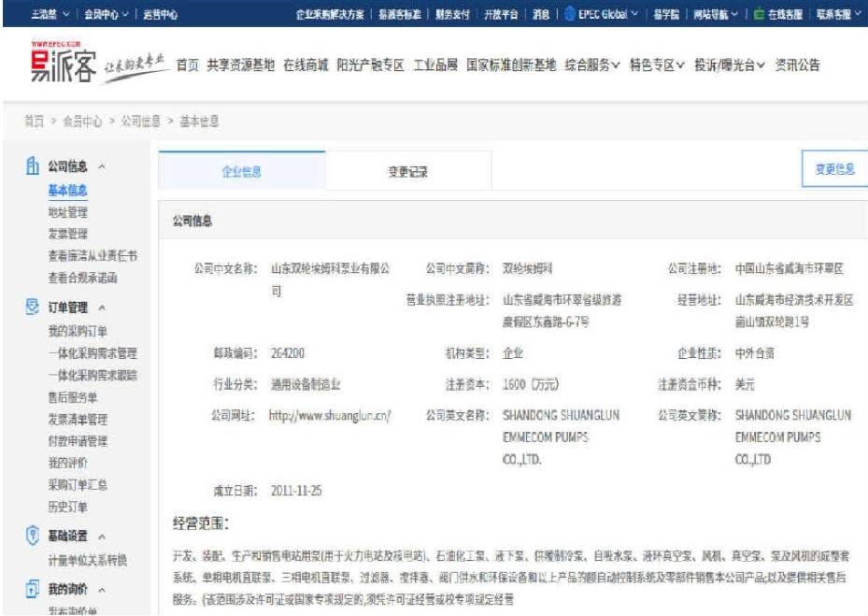
Task: Select 历史订单 in the sidebar
Action: [x=67, y=507]
